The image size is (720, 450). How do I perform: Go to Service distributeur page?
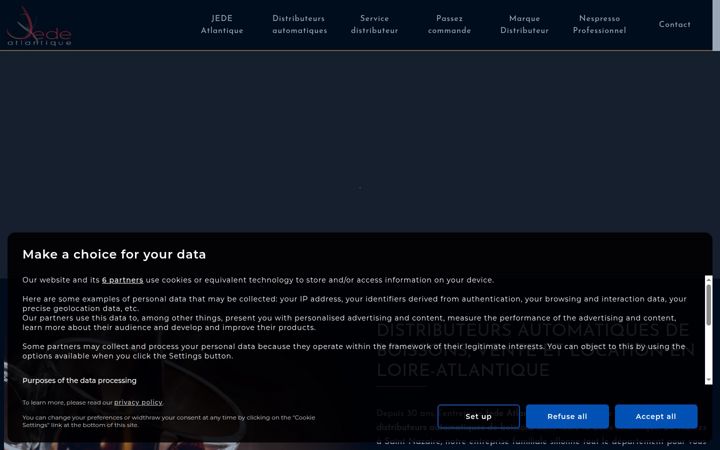pos(374,24)
